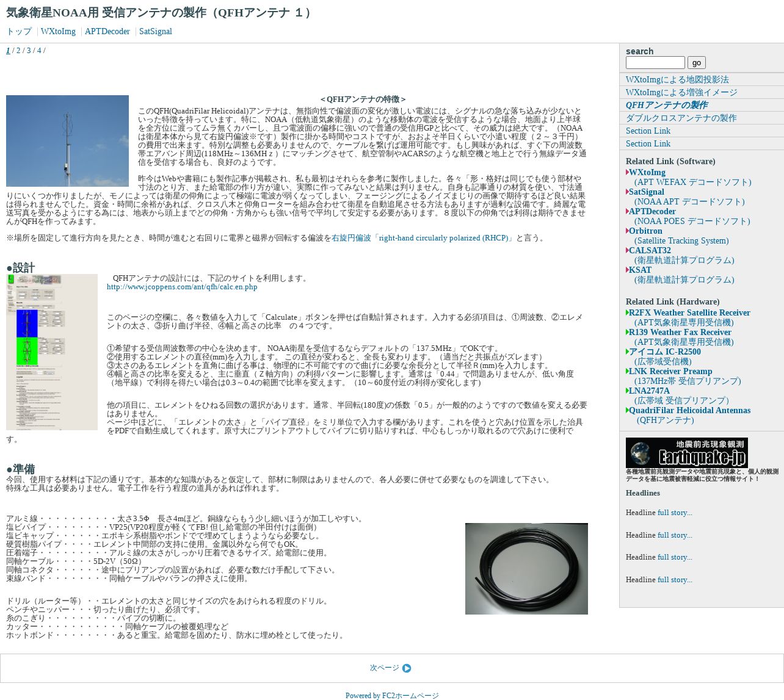Open third Headline full story link
The image size is (784, 700).
[675, 558]
